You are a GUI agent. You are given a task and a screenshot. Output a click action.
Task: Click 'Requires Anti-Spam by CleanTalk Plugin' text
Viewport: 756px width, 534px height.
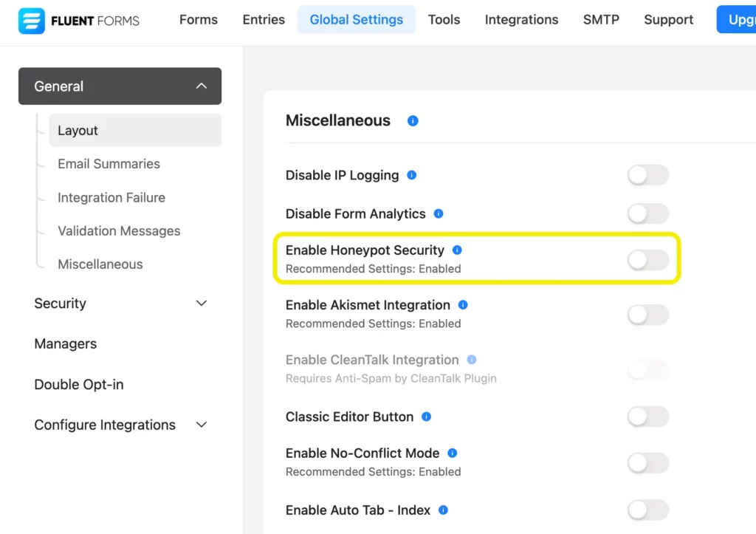391,378
